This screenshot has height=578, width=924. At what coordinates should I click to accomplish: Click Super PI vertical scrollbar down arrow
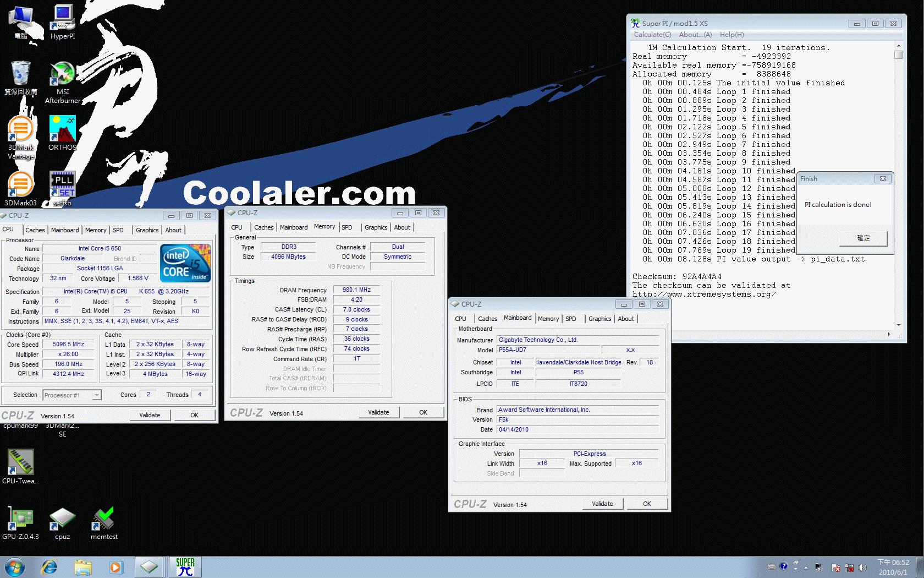899,325
